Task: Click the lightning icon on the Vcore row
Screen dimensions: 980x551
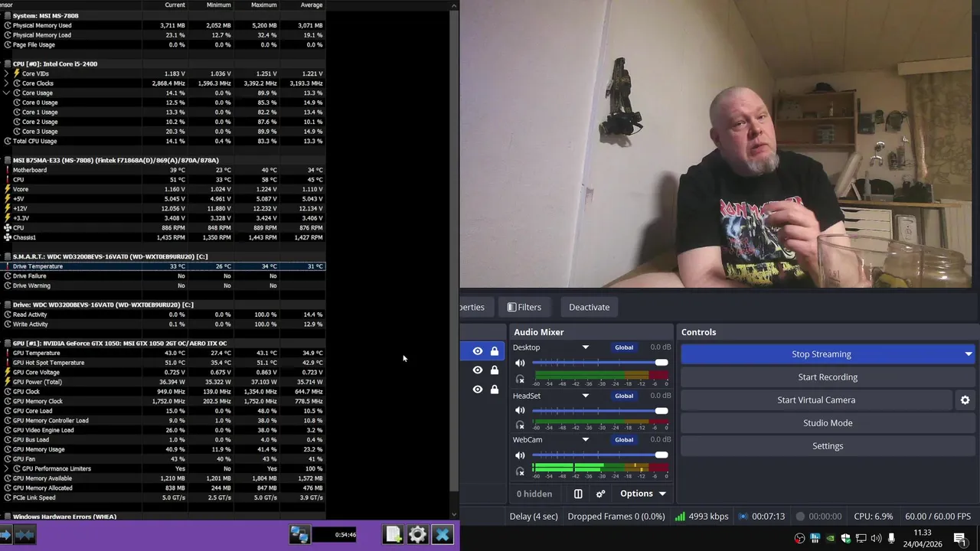Action: (x=8, y=189)
